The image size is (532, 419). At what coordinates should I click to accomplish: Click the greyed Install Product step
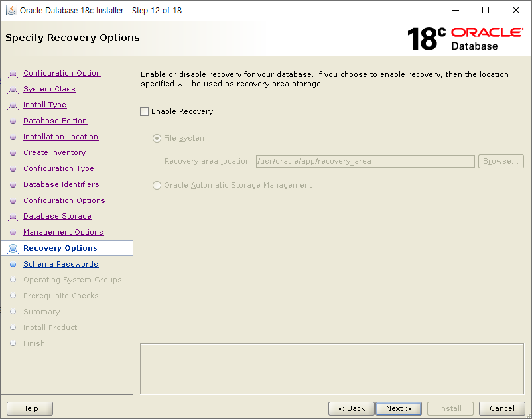pyautogui.click(x=50, y=328)
